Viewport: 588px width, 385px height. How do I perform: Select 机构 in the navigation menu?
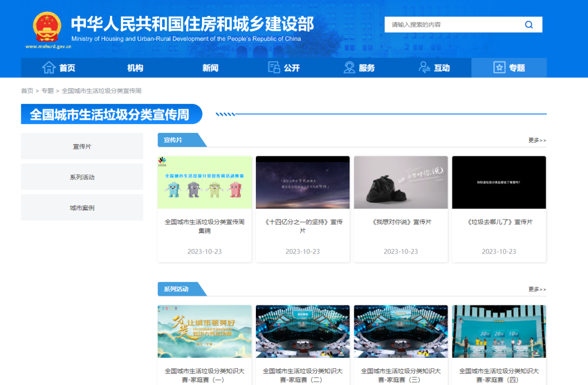pos(135,68)
